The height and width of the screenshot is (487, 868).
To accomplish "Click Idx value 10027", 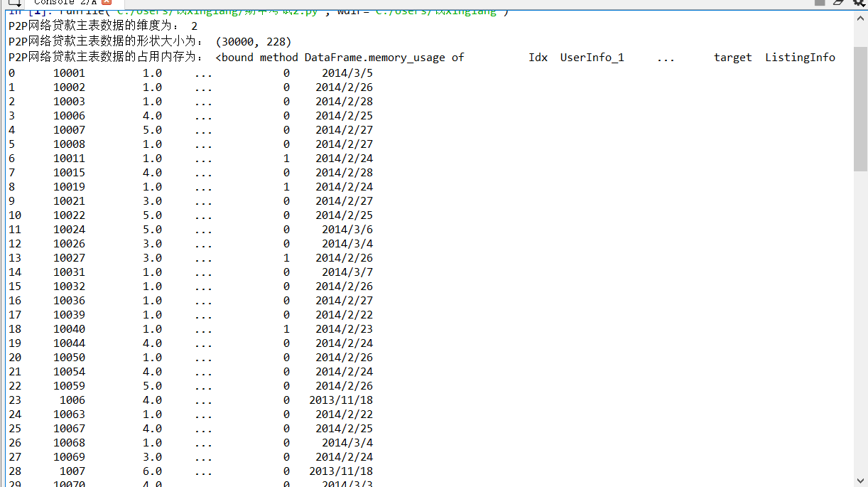I will tap(69, 257).
